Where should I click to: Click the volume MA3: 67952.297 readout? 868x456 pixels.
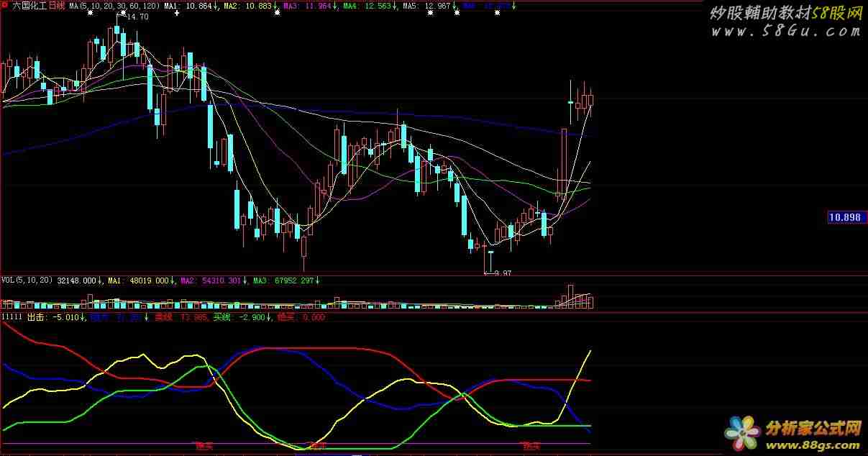(283, 281)
